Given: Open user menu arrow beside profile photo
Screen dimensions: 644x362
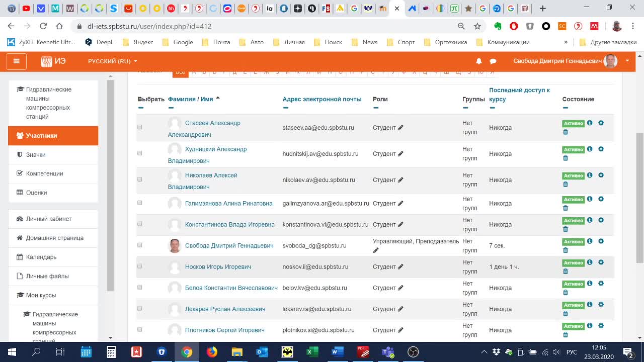Looking at the screenshot, I should click(627, 61).
